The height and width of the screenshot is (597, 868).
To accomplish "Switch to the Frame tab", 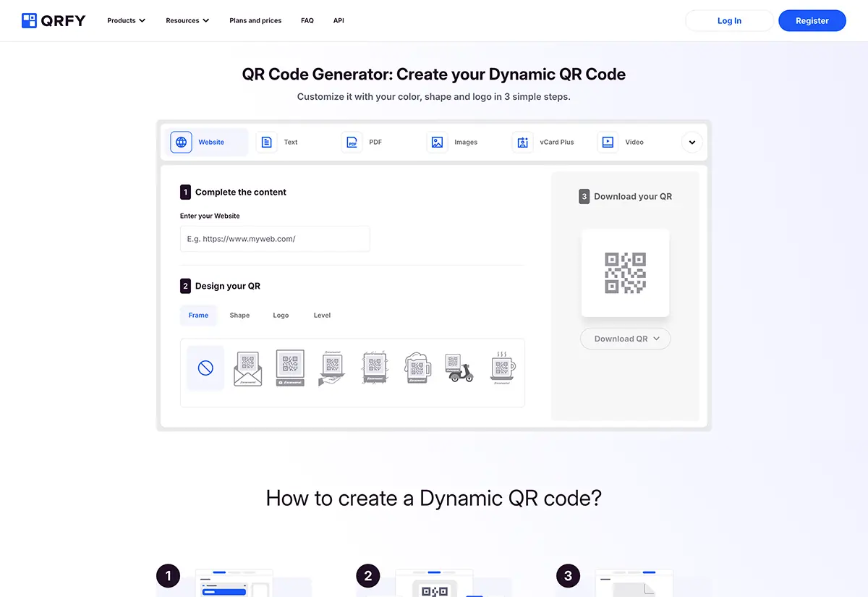I will pyautogui.click(x=198, y=316).
